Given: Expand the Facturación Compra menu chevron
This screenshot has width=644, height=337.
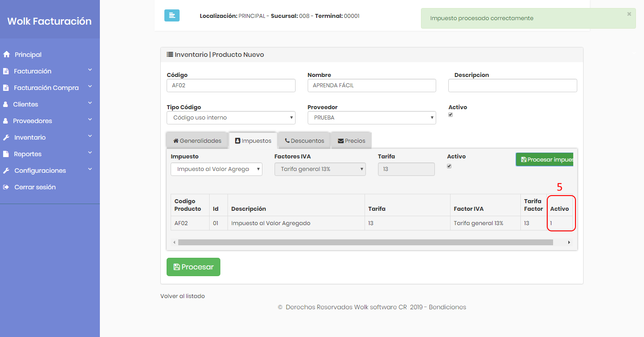Looking at the screenshot, I should [x=90, y=87].
